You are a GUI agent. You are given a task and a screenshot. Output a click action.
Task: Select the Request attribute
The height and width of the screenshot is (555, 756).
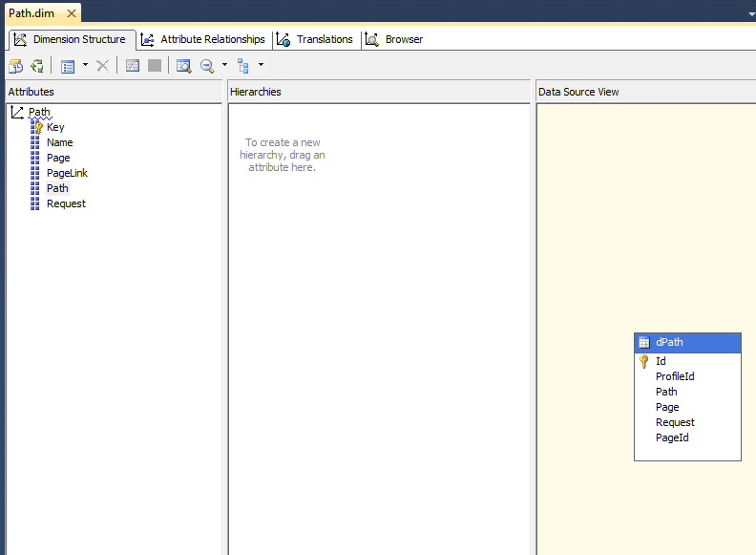tap(66, 203)
